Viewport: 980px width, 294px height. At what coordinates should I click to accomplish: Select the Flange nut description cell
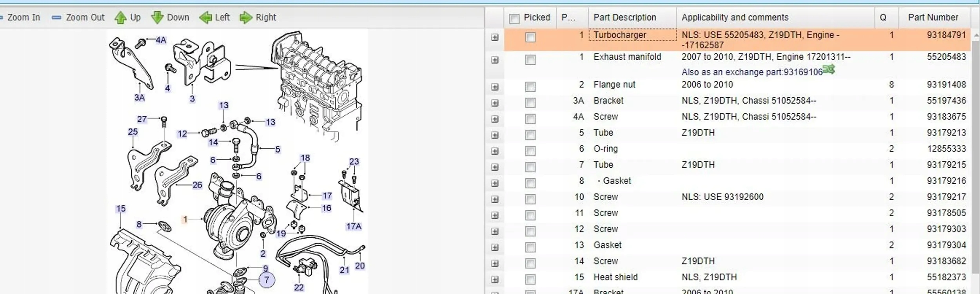pos(614,85)
